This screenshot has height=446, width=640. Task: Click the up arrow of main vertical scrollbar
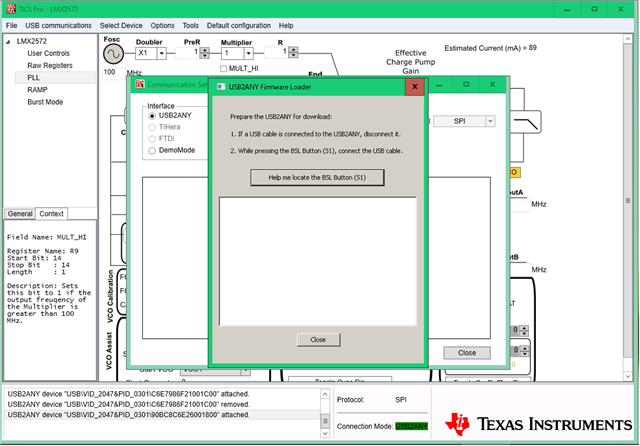click(628, 39)
